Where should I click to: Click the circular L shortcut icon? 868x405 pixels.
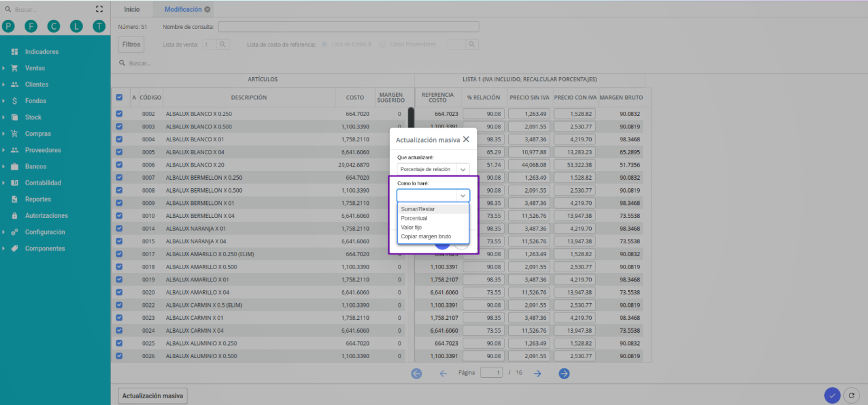76,26
